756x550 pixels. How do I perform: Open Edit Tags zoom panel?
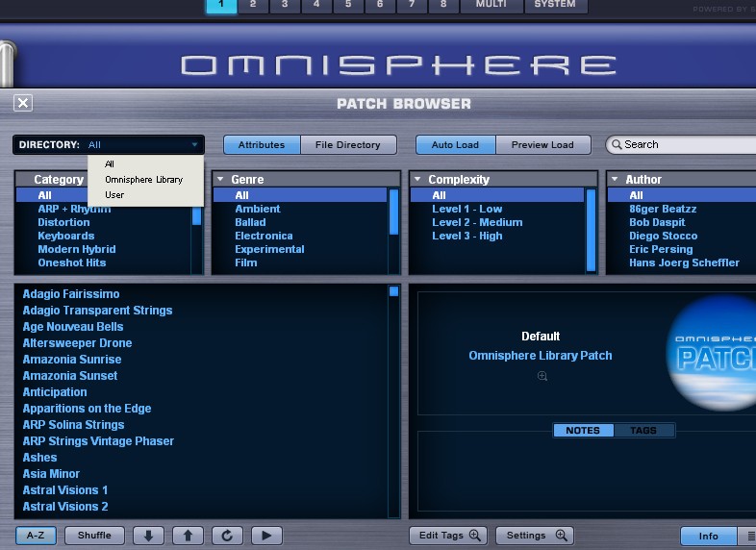tap(448, 536)
